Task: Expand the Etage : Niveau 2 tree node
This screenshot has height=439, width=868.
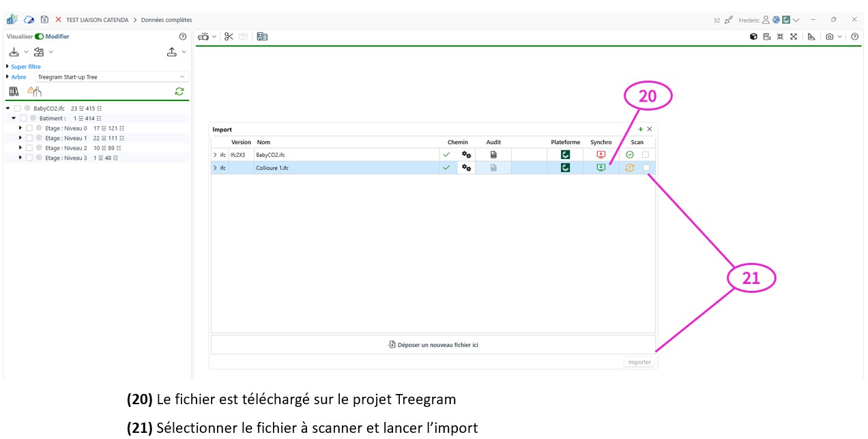Action: point(20,148)
